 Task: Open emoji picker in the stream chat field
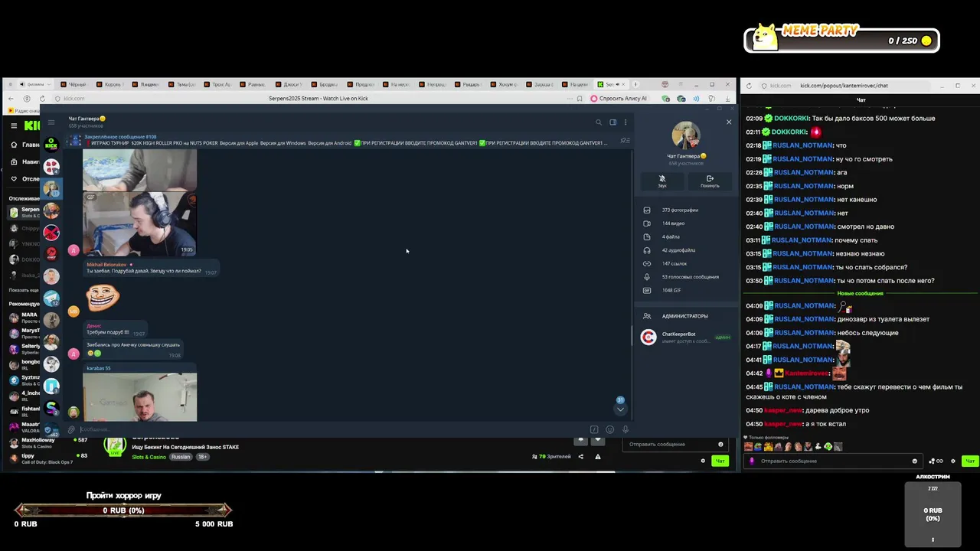(720, 444)
